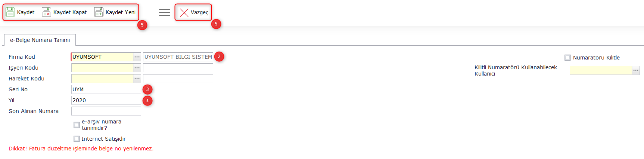
Task: Select the e-Belge Numara Tanımı tab
Action: (40, 40)
